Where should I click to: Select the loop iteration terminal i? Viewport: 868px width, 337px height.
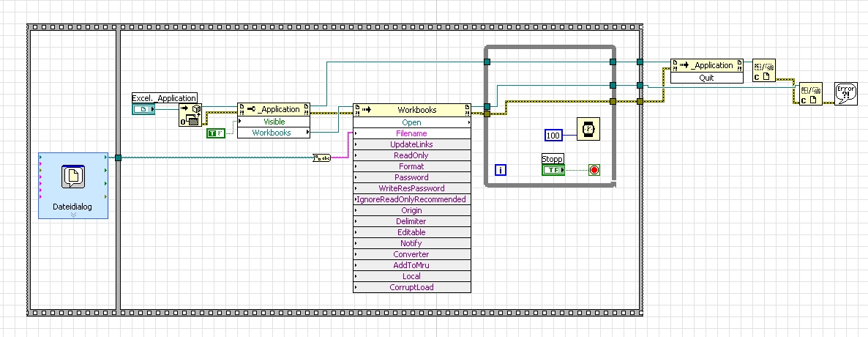501,170
